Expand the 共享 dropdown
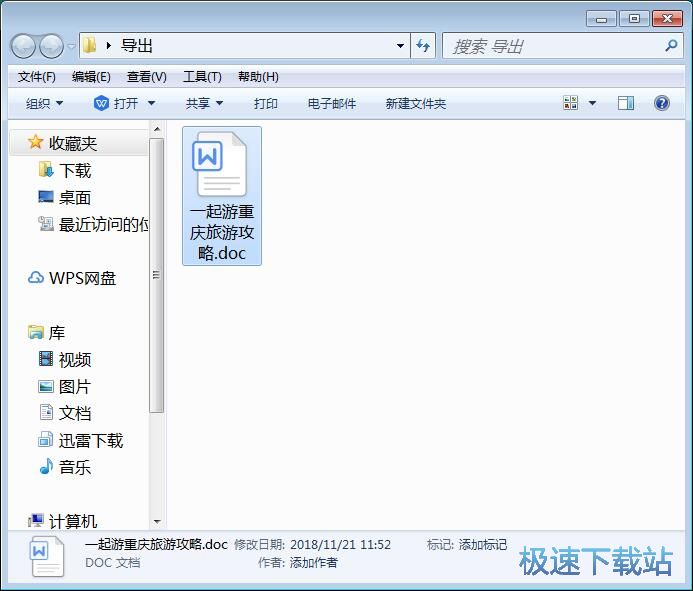693x591 pixels. (x=204, y=103)
